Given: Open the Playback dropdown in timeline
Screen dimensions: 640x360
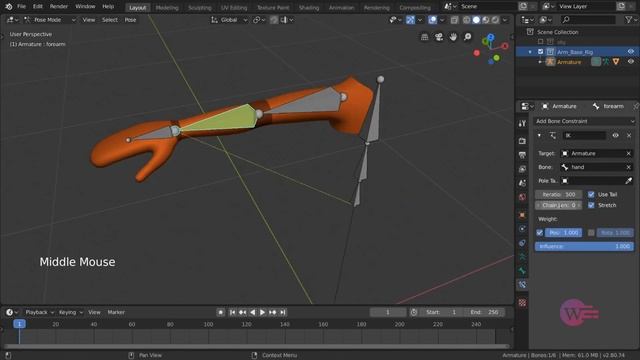Looking at the screenshot, I should [39, 312].
